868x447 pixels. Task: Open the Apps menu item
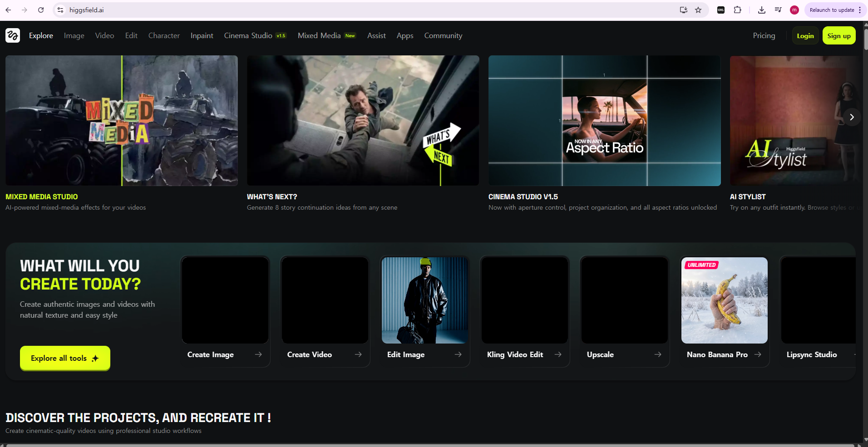pos(405,35)
